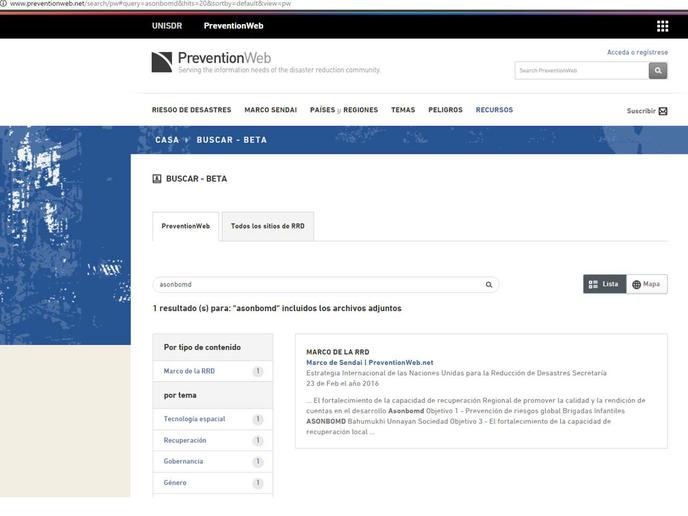
Task: Click the '23 de Feb el año 2016' date
Action: click(x=342, y=383)
